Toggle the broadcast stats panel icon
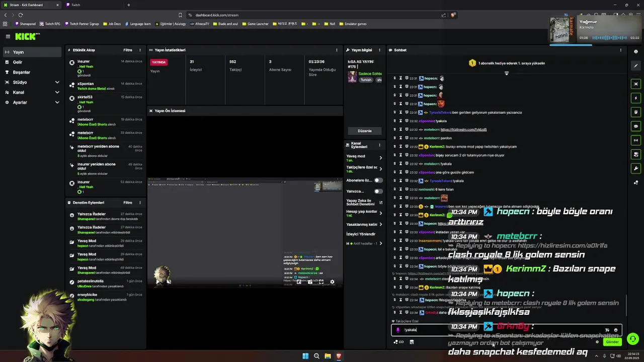The height and width of the screenshot is (362, 644). click(636, 140)
